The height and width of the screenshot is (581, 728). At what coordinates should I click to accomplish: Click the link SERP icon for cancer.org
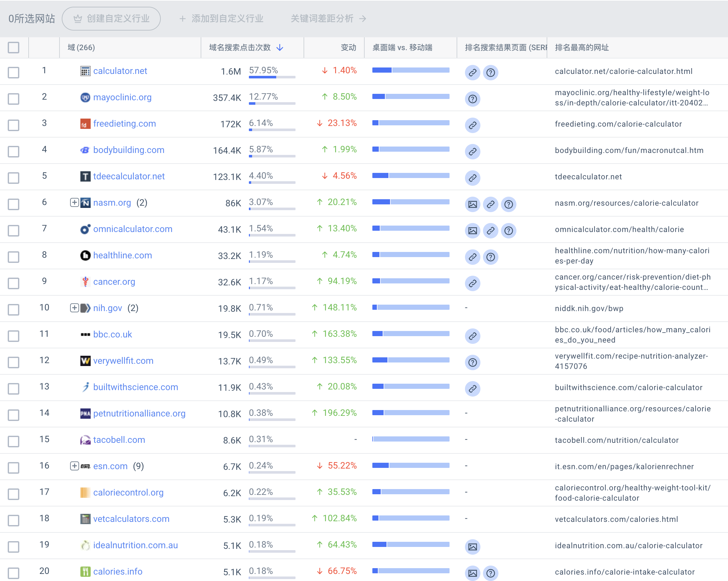click(472, 283)
